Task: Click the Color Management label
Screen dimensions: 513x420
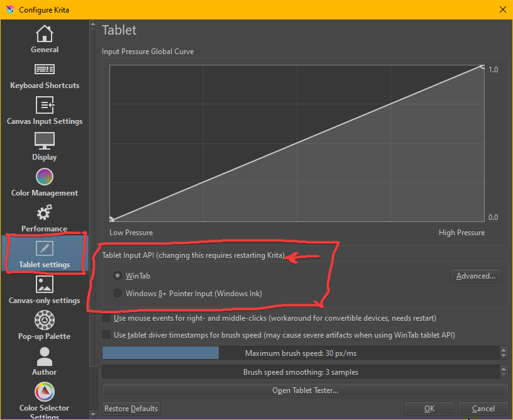Action: click(x=45, y=193)
